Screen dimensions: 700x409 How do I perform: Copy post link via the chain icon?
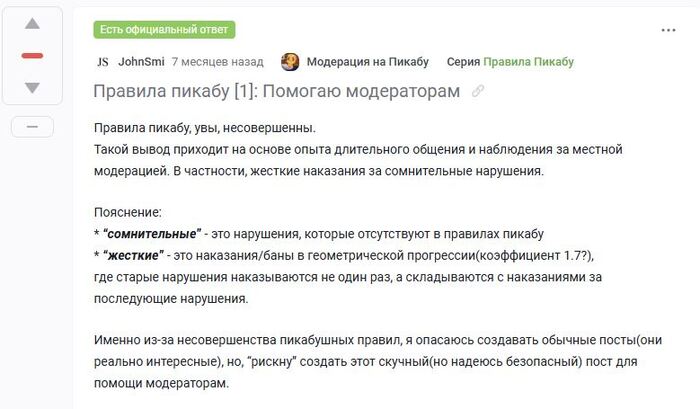478,91
